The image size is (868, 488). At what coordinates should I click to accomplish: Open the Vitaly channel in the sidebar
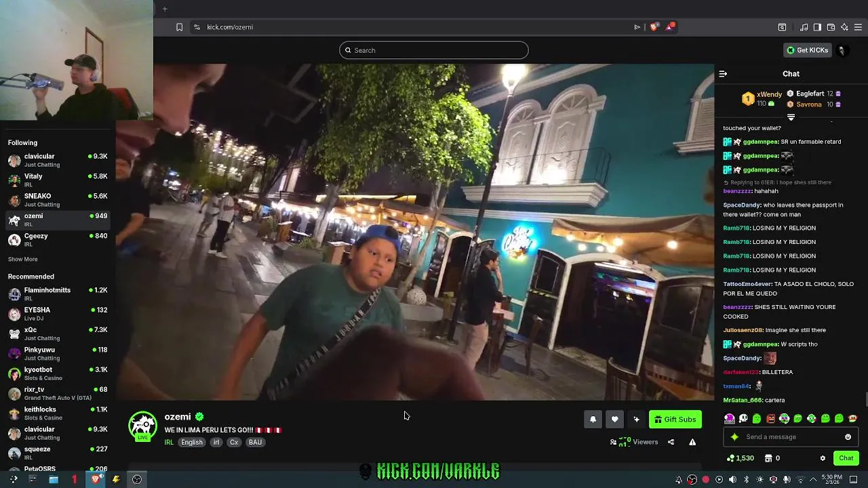(x=58, y=180)
